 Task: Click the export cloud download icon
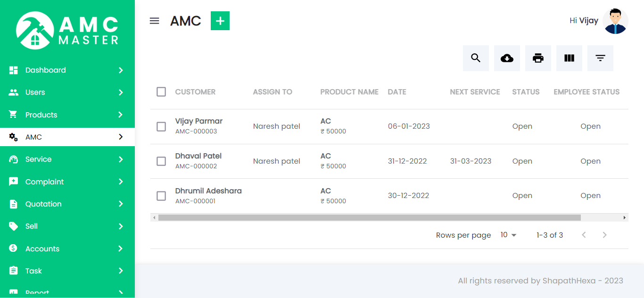coord(507,58)
